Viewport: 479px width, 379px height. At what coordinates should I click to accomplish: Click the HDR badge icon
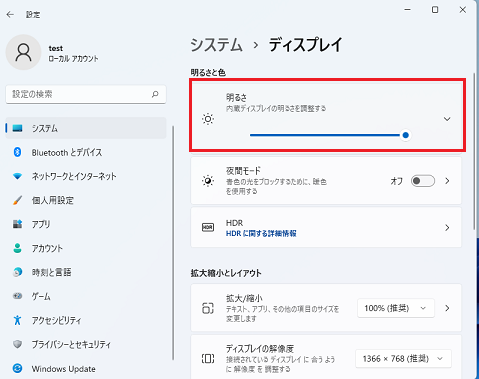coord(208,228)
